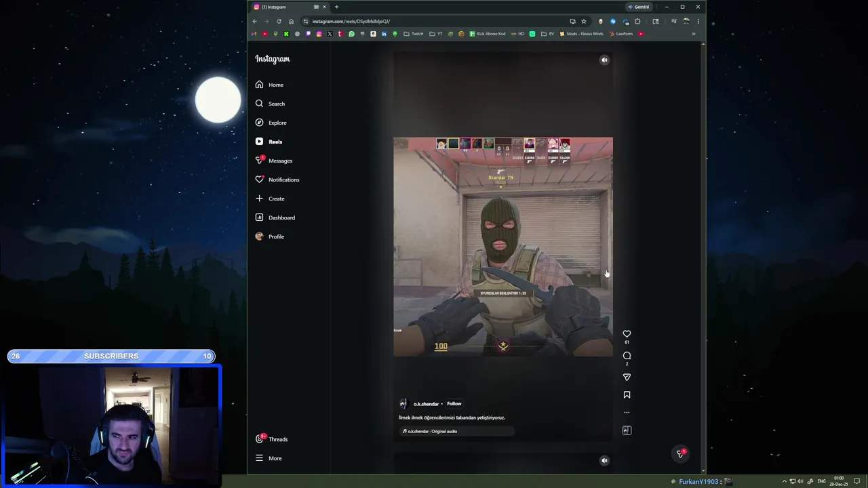The width and height of the screenshot is (868, 488).
Task: Open the ENG language indicator
Action: pos(823,481)
